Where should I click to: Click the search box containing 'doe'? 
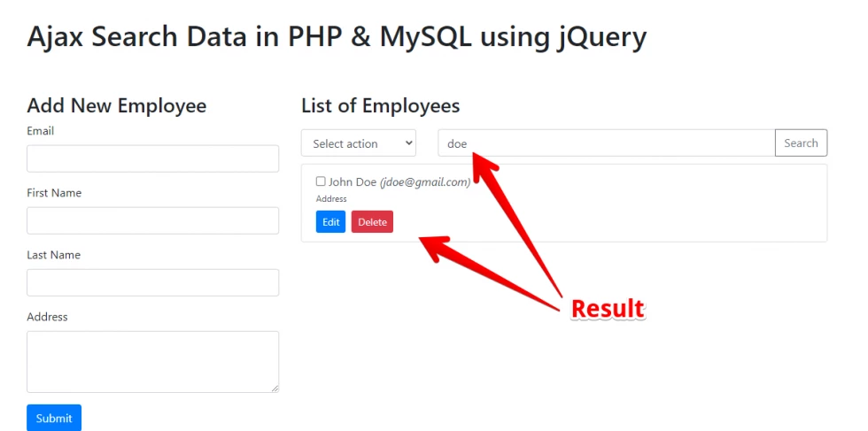click(606, 142)
